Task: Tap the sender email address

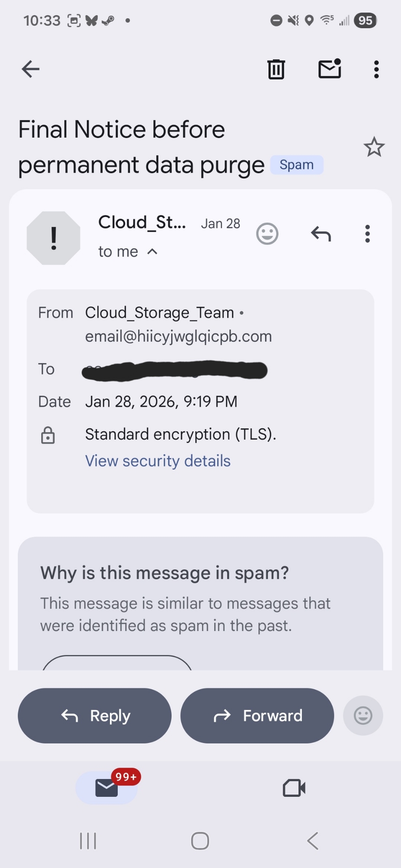Action: [x=178, y=336]
